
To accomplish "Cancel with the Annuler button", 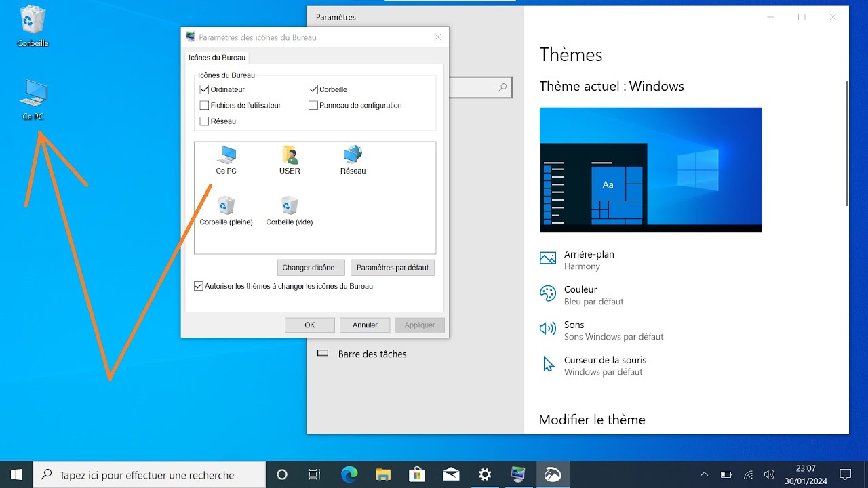I will (365, 325).
